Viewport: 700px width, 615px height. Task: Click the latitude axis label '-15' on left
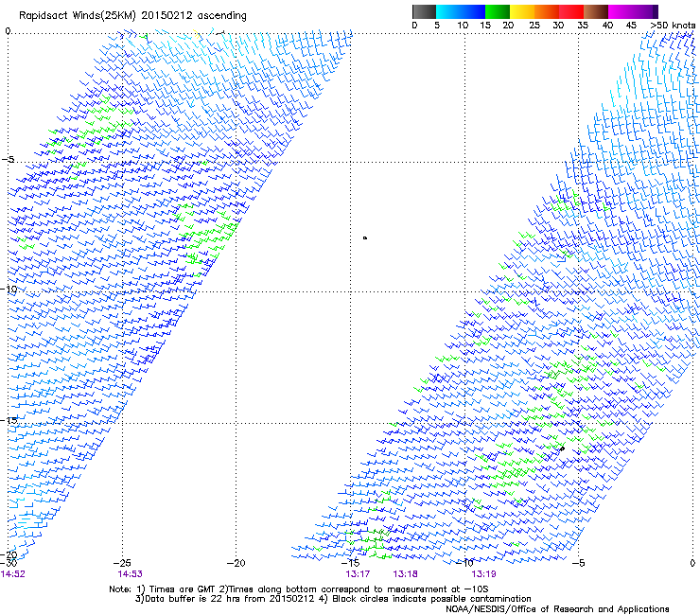click(x=9, y=420)
